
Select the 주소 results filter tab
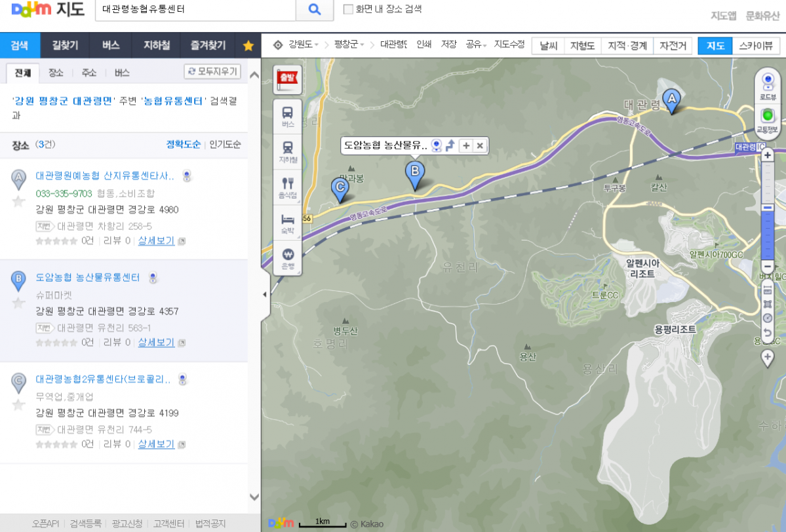pyautogui.click(x=88, y=73)
